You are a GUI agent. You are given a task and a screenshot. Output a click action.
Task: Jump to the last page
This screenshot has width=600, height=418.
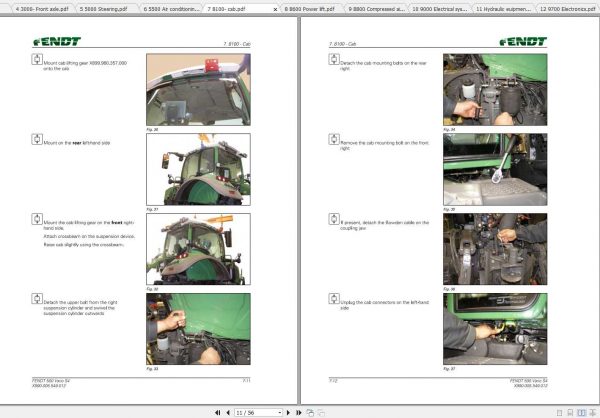(x=298, y=413)
